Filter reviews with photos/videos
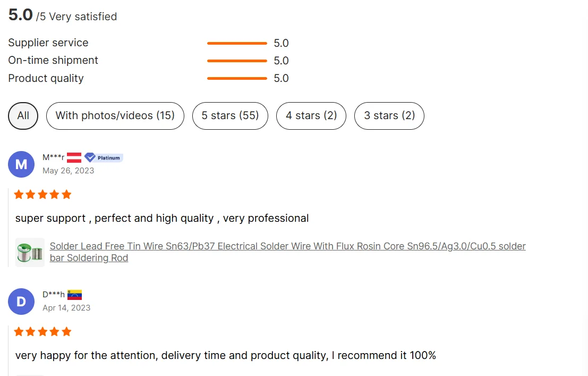This screenshot has height=376, width=588. [x=115, y=116]
